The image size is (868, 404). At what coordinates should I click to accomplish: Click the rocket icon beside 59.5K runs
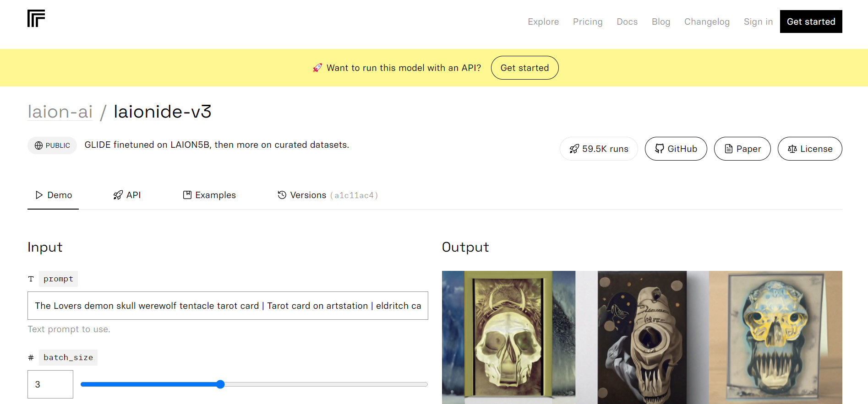(x=574, y=149)
